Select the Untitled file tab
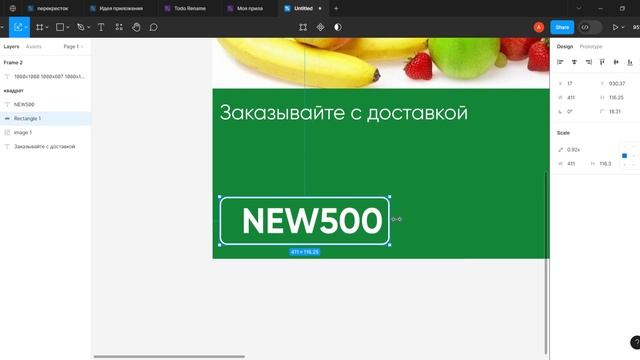This screenshot has height=360, width=640. point(303,8)
